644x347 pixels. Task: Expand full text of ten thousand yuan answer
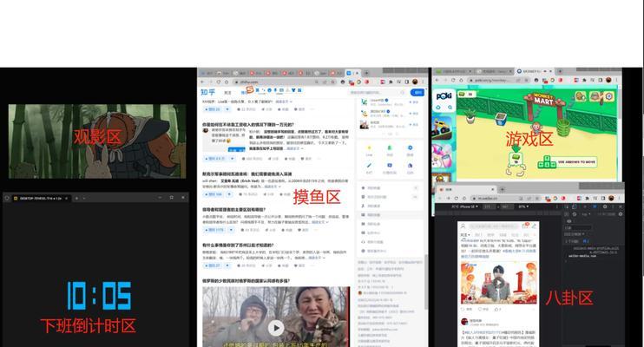(x=294, y=148)
